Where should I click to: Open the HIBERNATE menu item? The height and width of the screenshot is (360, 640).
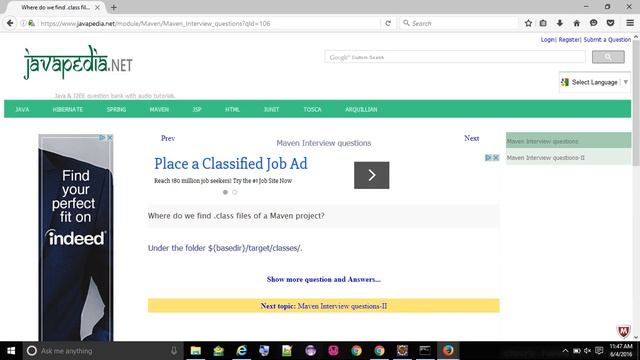click(x=68, y=109)
